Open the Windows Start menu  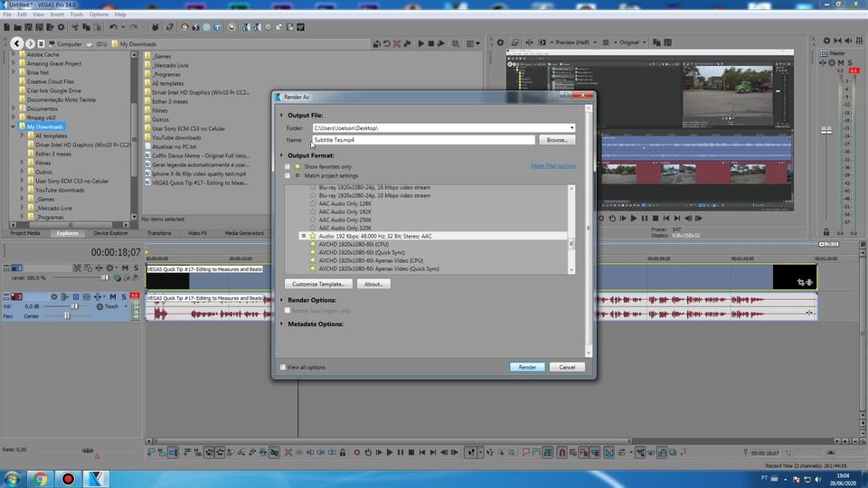[12, 479]
